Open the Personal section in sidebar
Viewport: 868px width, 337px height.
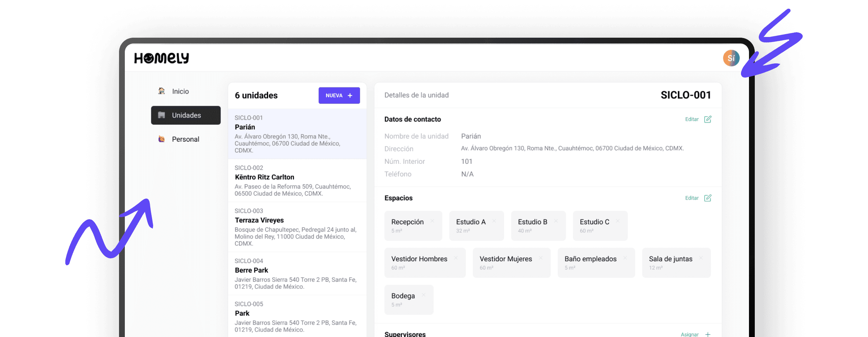tap(185, 139)
